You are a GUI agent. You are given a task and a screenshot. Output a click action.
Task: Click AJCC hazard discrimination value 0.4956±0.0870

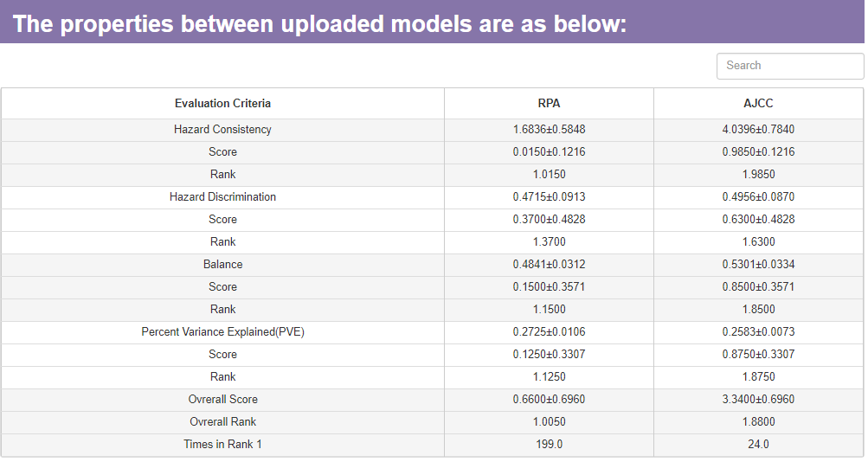[758, 197]
